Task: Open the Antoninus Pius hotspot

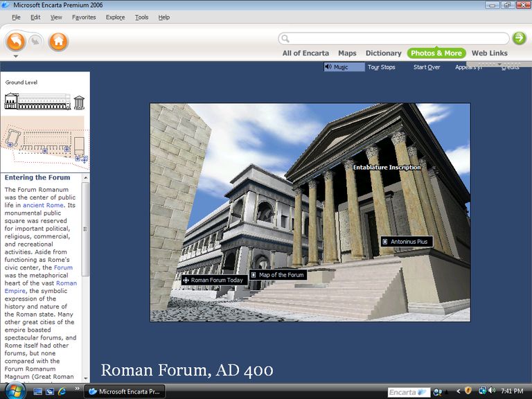Action: pyautogui.click(x=406, y=242)
